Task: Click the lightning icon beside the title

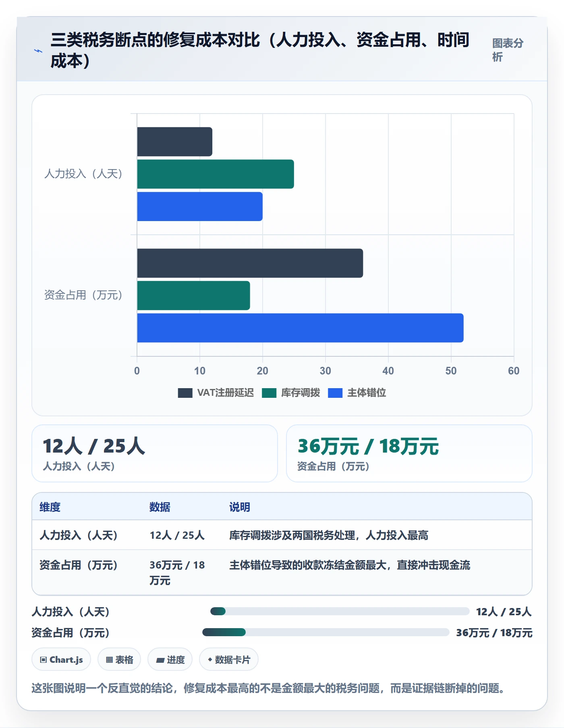Action: [x=38, y=51]
